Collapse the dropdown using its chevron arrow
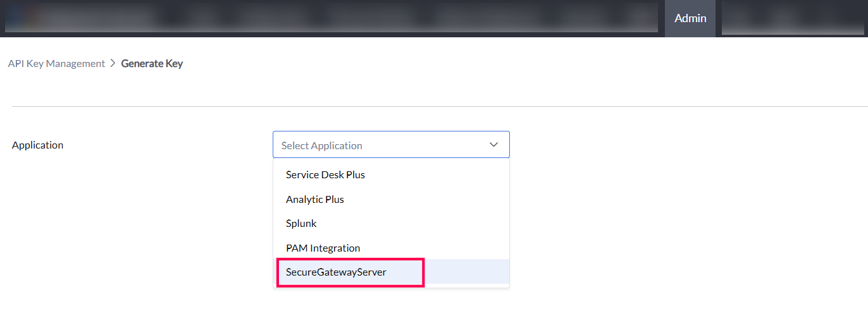 click(494, 145)
